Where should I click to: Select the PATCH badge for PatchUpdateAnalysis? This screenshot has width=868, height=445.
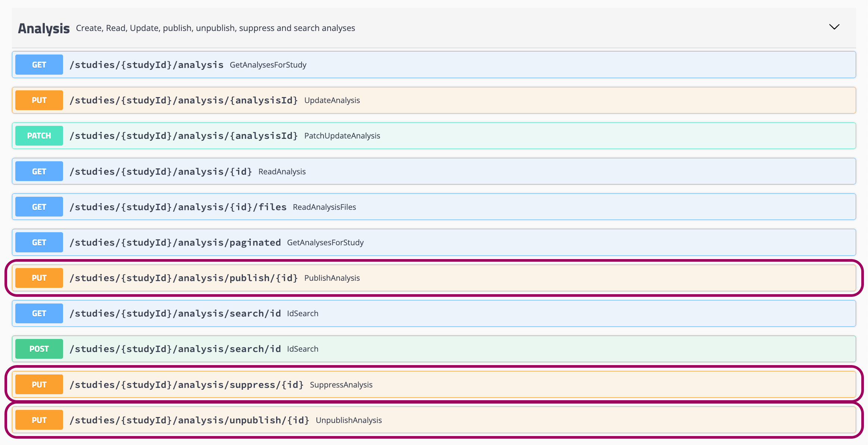(39, 136)
